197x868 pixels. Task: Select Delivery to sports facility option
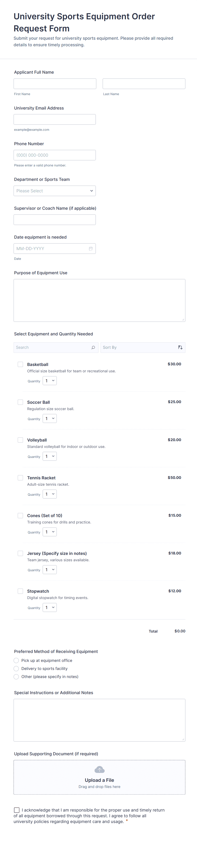click(x=16, y=668)
